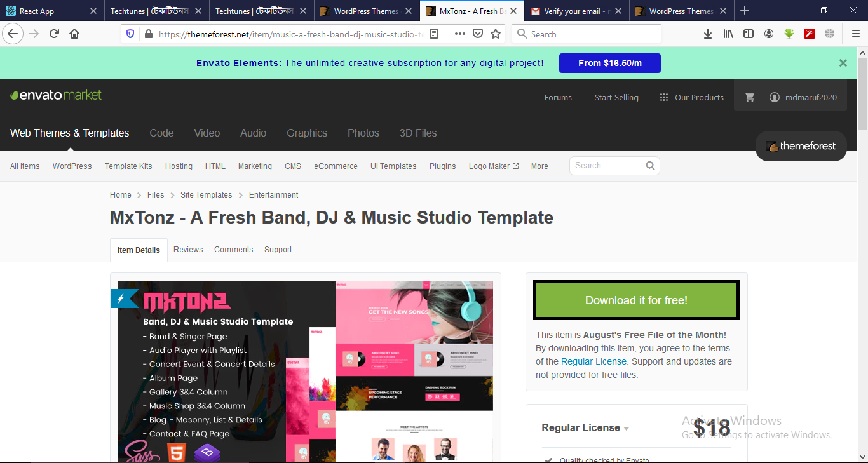Select Video in the main navigation

pos(207,133)
